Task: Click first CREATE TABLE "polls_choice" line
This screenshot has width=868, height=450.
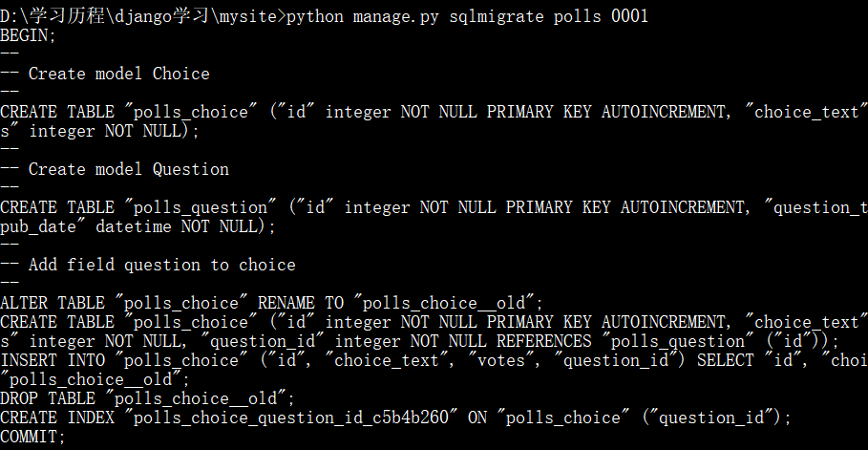Action: 434,112
